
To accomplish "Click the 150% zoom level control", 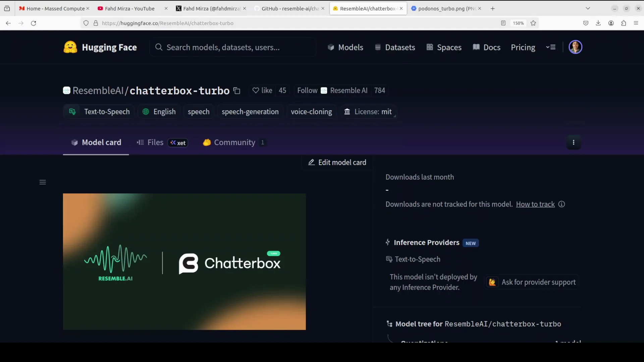I will 518,23.
